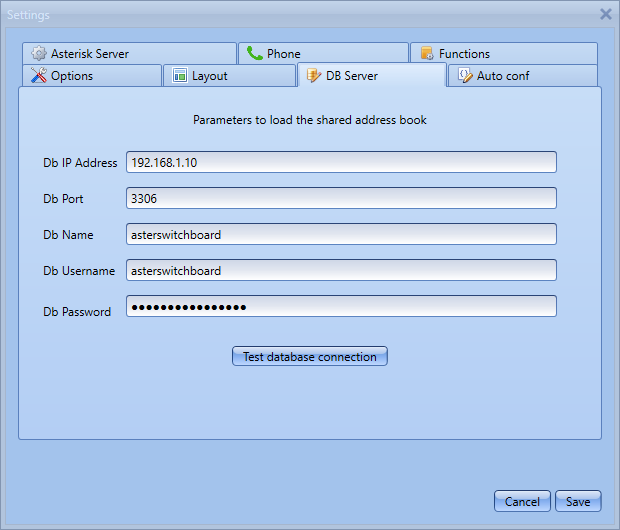Image resolution: width=620 pixels, height=530 pixels.
Task: Save the database settings
Action: [x=578, y=501]
